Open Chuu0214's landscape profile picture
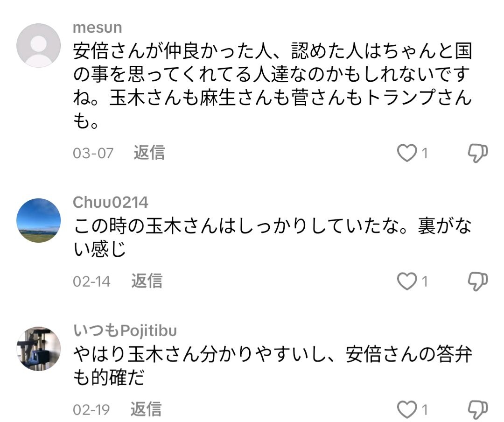The image size is (504, 422). [x=39, y=221]
